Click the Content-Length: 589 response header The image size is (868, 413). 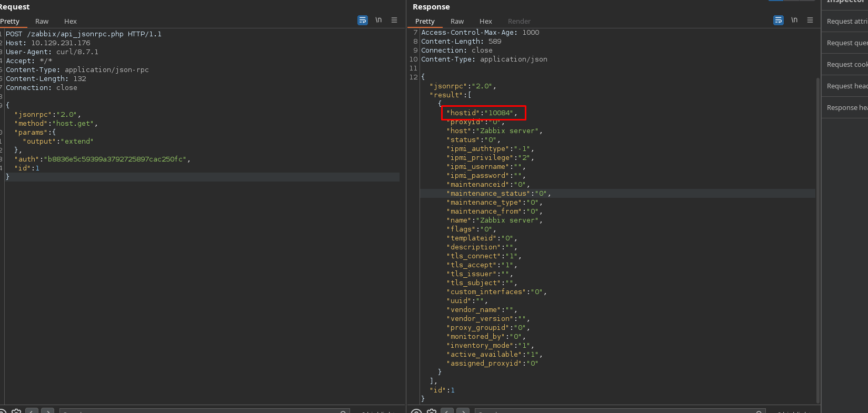coord(461,41)
